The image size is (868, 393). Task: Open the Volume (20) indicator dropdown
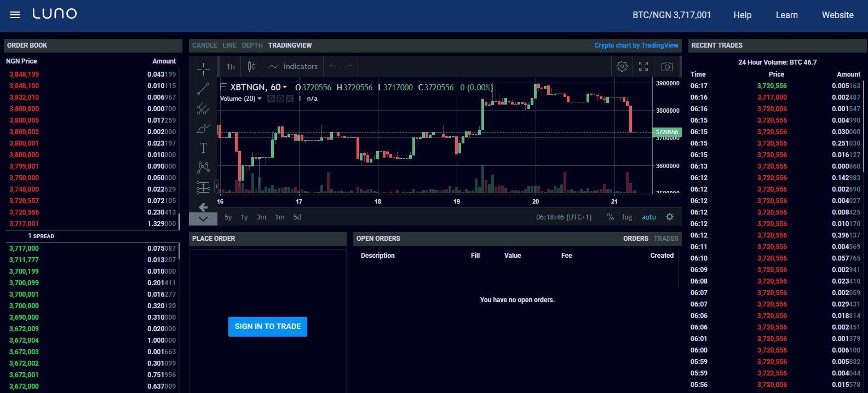click(x=241, y=99)
